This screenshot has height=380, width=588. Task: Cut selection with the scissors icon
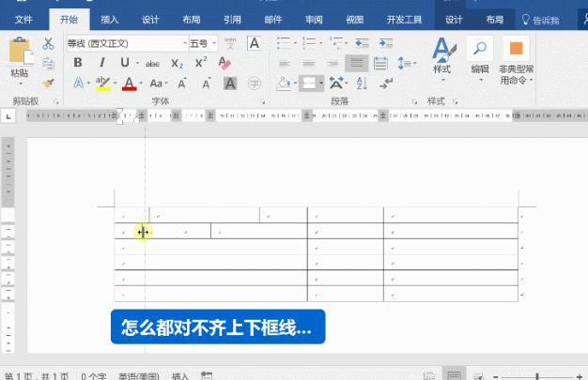[48, 43]
